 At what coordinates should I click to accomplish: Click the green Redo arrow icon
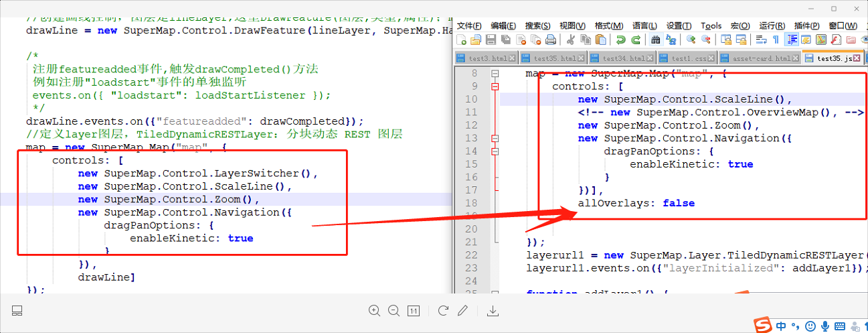tap(635, 40)
